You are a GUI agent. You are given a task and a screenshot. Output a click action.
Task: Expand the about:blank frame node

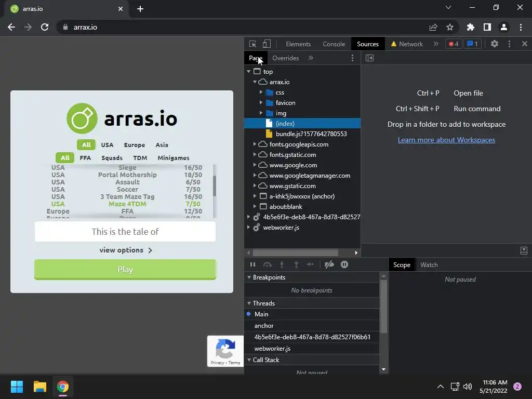click(x=255, y=207)
